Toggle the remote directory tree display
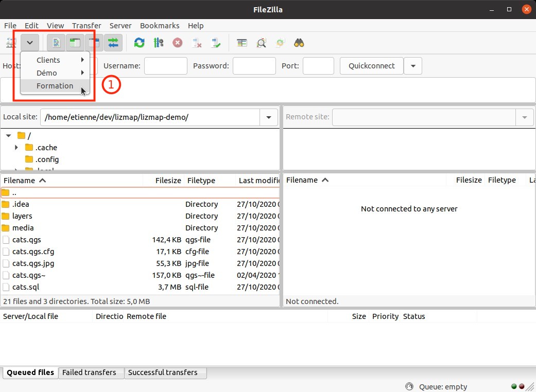536x392 pixels. pos(94,43)
